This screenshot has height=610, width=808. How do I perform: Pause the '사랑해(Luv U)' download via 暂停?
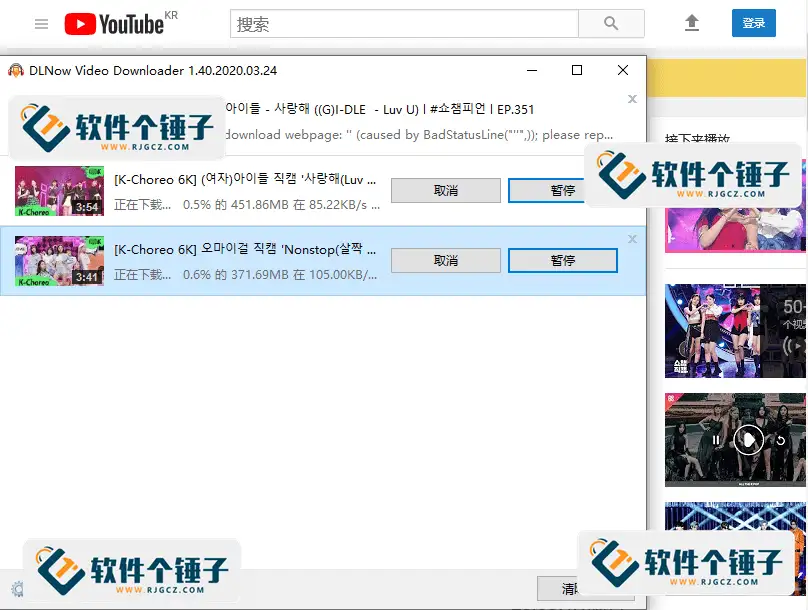pyautogui.click(x=562, y=190)
